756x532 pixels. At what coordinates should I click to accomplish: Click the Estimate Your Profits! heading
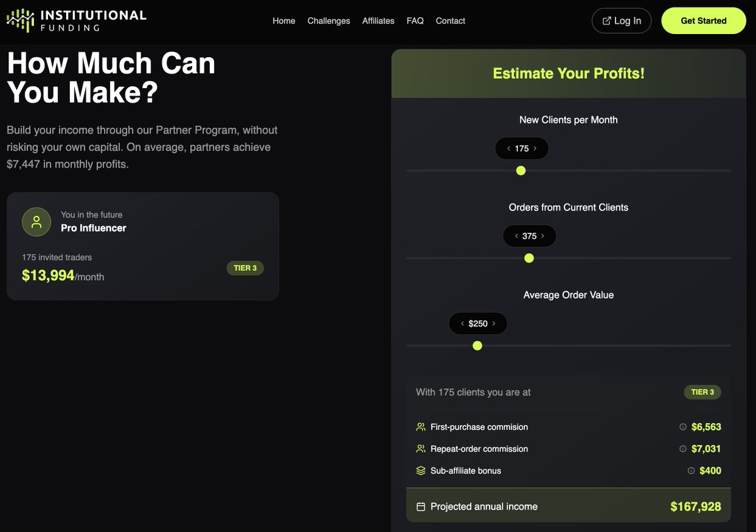click(x=569, y=74)
